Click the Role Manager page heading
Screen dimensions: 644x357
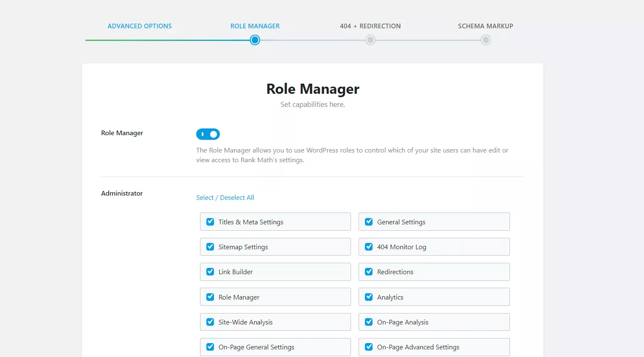[313, 89]
